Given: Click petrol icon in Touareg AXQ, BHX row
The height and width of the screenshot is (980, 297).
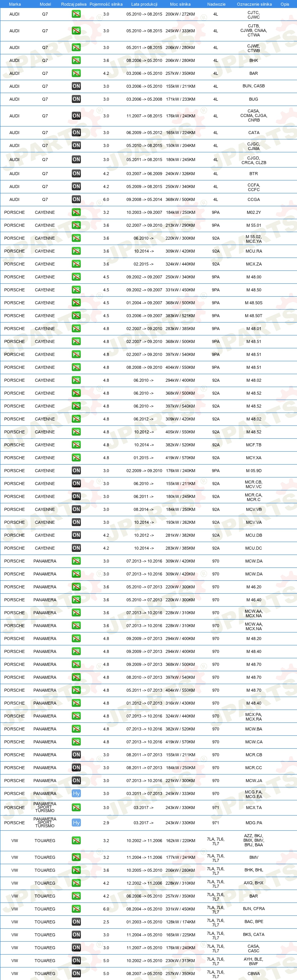Looking at the screenshot, I should point(76,884).
